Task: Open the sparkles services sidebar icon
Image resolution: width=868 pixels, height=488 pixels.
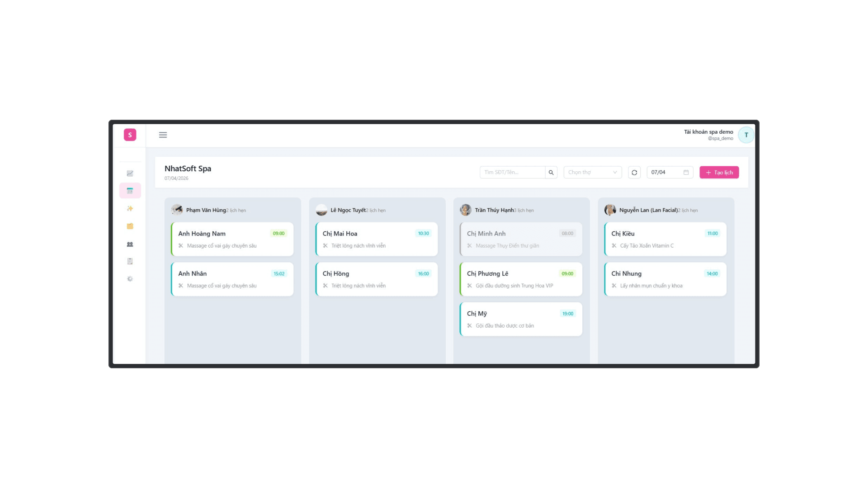Action: [x=130, y=209]
